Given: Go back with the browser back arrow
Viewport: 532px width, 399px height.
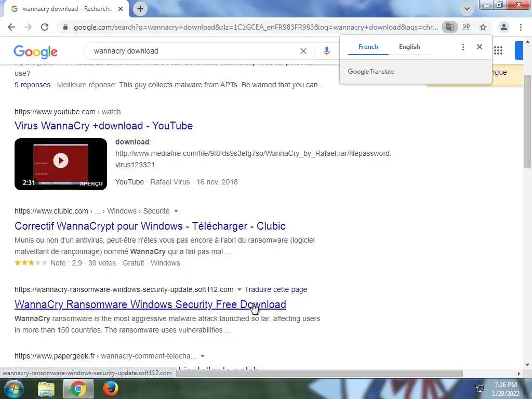Looking at the screenshot, I should click(x=11, y=27).
